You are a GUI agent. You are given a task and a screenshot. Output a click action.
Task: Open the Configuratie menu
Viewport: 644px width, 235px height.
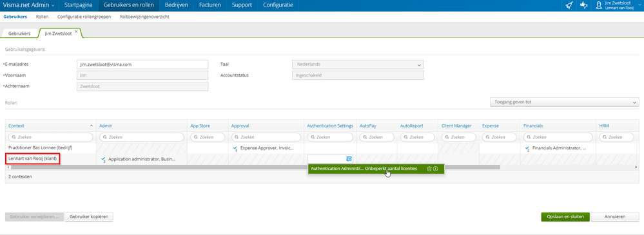[278, 5]
